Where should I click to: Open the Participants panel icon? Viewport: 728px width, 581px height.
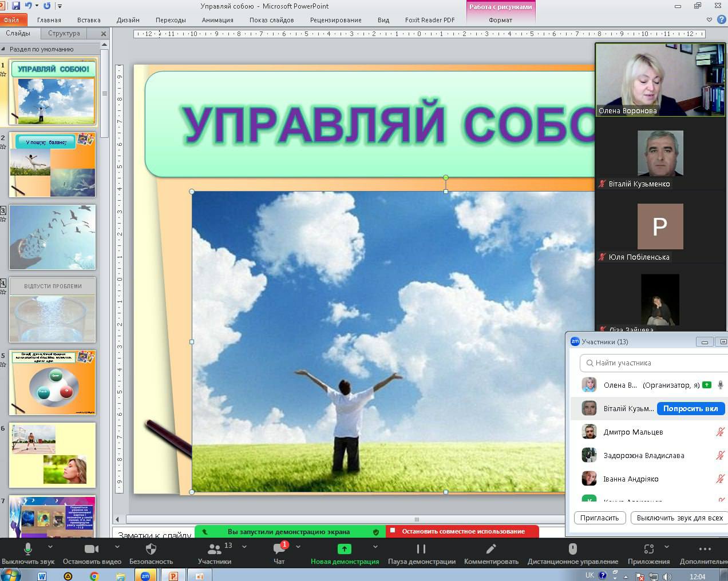pyautogui.click(x=215, y=550)
